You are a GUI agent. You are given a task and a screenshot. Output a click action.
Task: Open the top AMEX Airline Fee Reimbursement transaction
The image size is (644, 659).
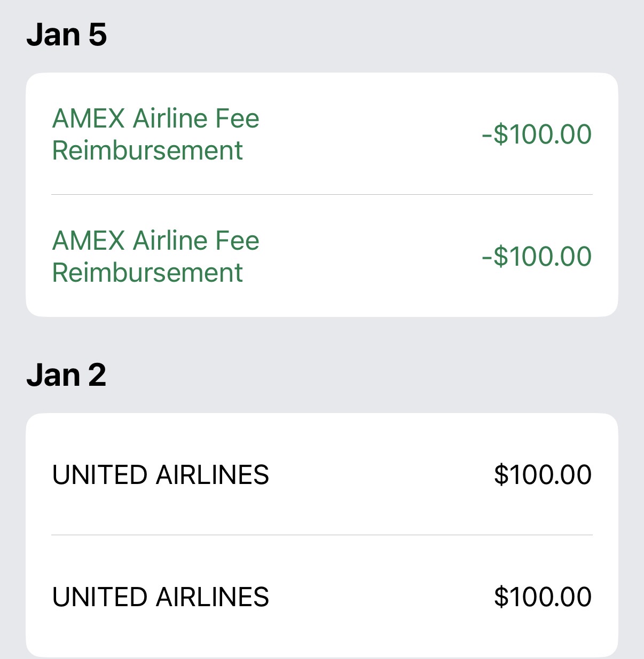[x=321, y=134]
